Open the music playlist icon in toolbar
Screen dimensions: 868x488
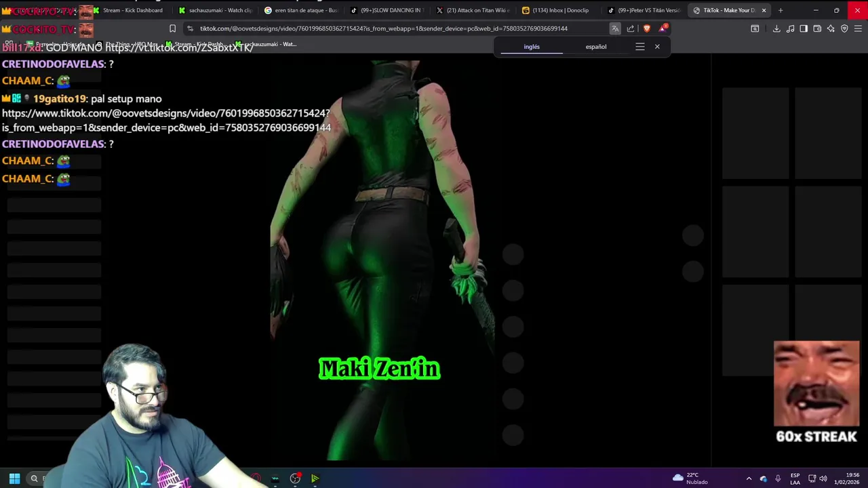coord(790,28)
